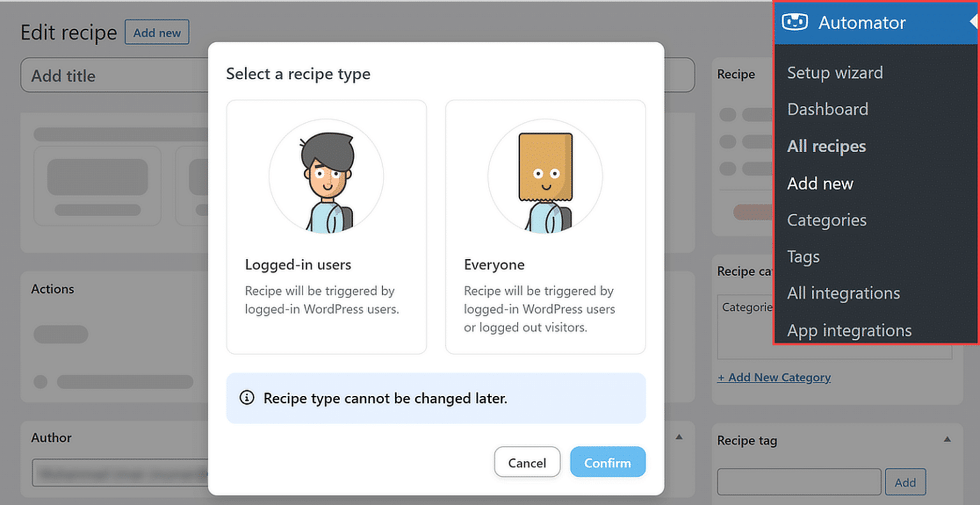Image resolution: width=980 pixels, height=505 pixels.
Task: Click Add New Category link
Action: [774, 377]
